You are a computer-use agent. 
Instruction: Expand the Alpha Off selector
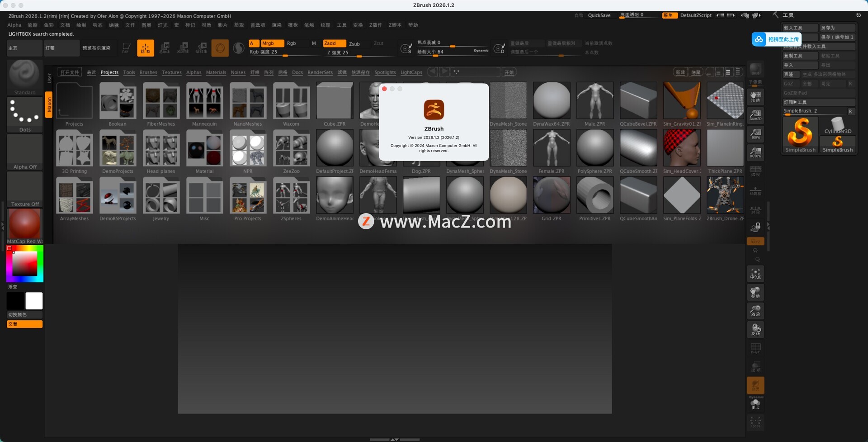click(x=24, y=151)
